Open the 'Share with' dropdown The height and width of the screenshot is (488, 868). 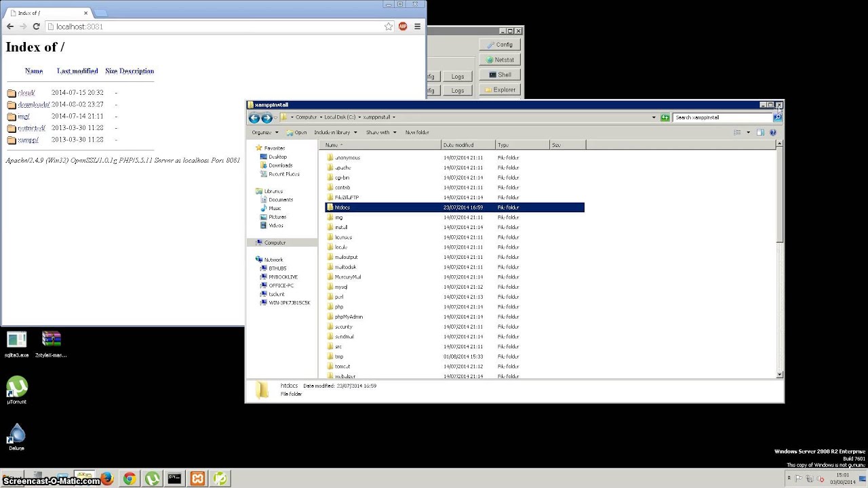point(381,132)
